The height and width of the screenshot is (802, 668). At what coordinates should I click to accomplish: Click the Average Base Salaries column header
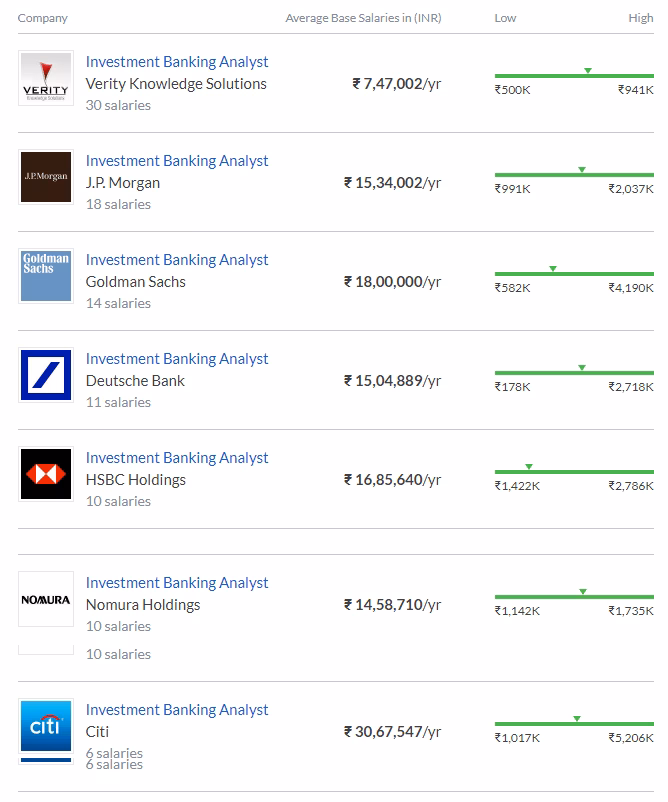366,17
